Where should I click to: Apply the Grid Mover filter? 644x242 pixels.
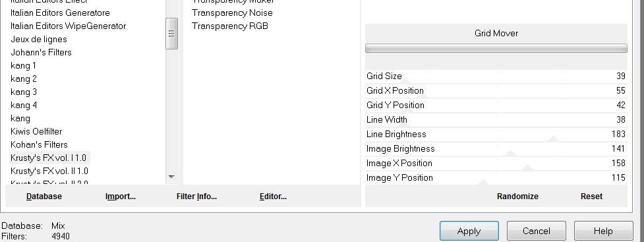click(469, 231)
